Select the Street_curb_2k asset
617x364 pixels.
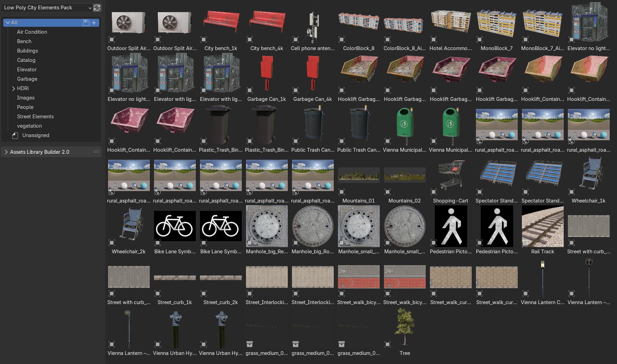221,281
